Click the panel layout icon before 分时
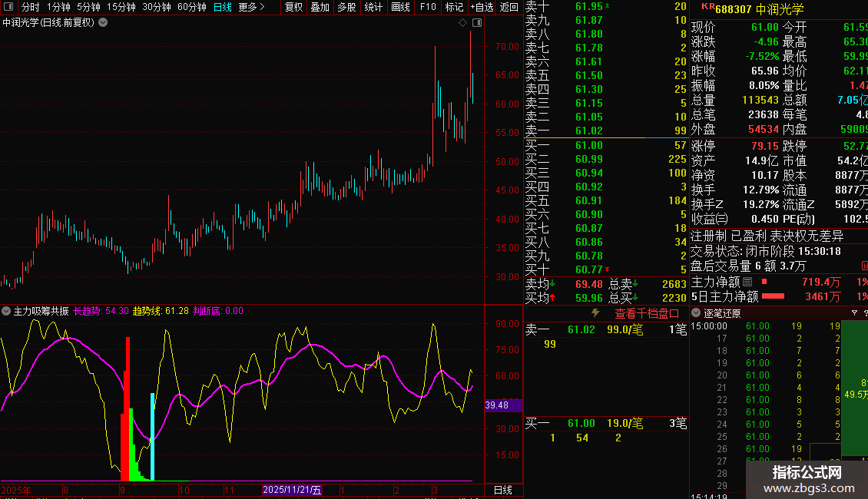 (x=8, y=7)
